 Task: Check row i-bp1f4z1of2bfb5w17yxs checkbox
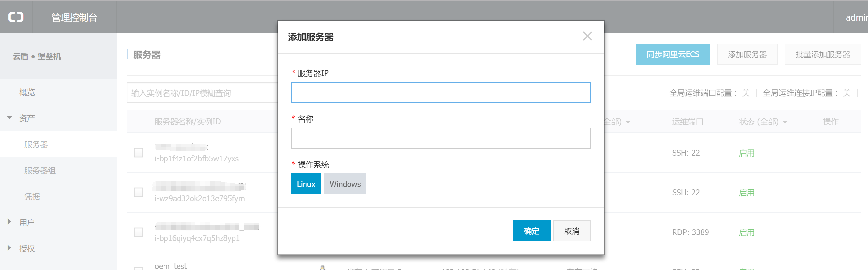[138, 153]
